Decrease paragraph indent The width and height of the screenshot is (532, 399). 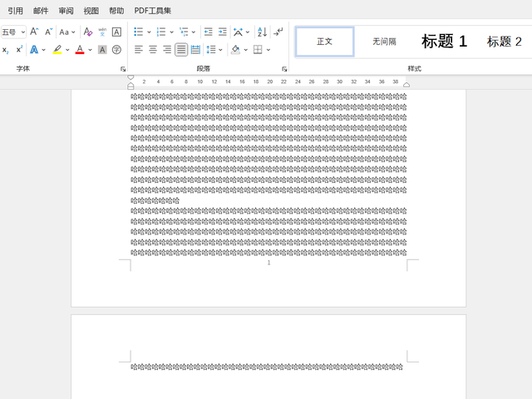[x=208, y=32]
